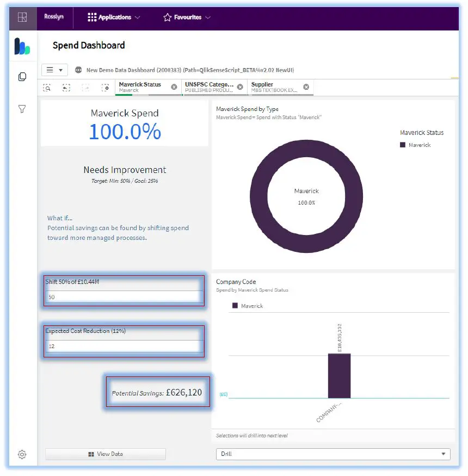Click the settings gear at bottom left

(22, 454)
